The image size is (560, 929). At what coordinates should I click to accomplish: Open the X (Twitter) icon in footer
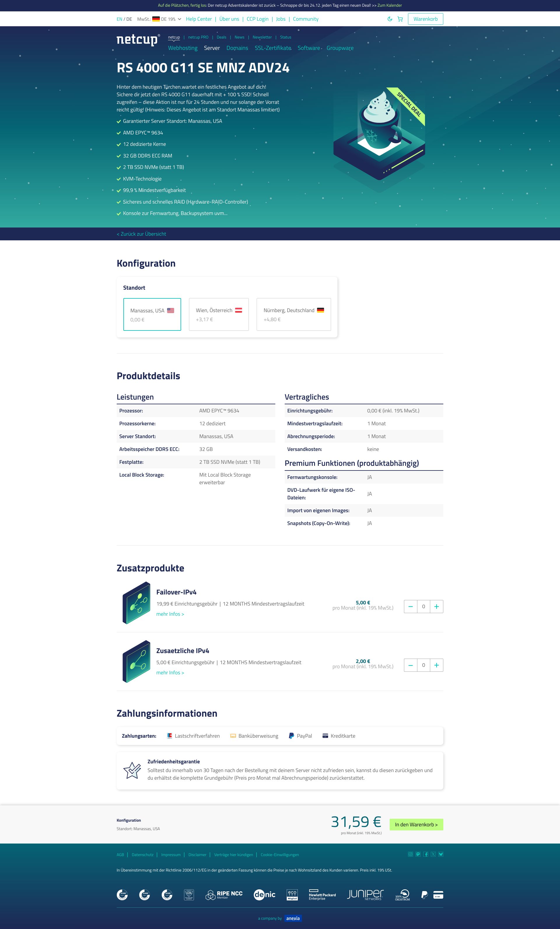pyautogui.click(x=433, y=854)
